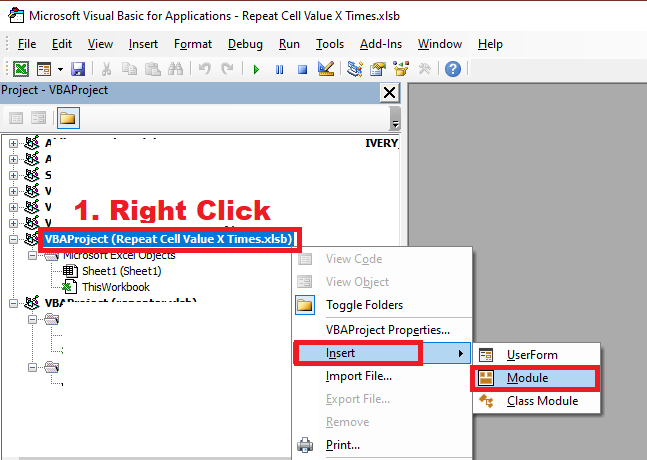
Task: Click the Cut scissors icon
Action: (x=106, y=69)
